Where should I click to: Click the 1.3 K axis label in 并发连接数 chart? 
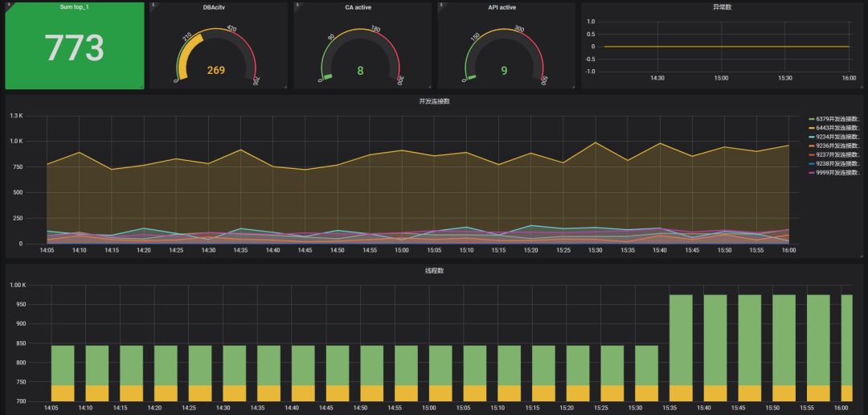point(17,116)
